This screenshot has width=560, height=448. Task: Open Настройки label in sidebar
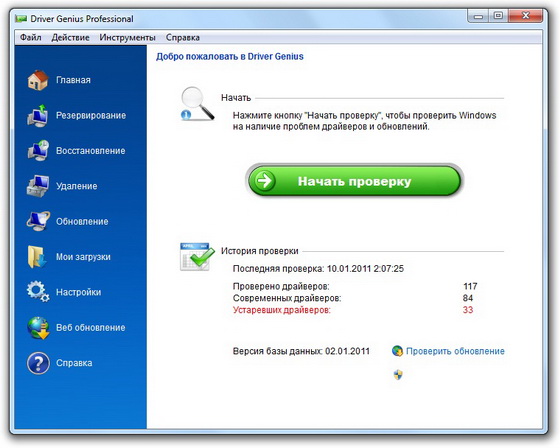tap(79, 292)
